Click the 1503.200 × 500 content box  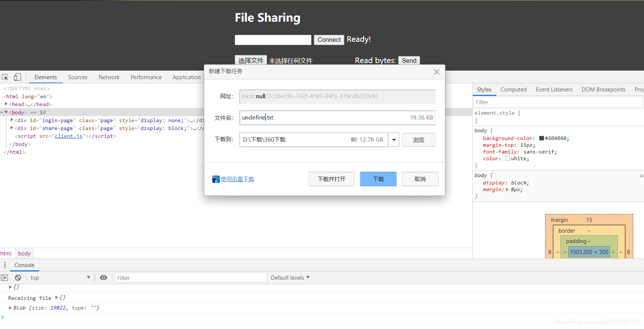tap(589, 252)
